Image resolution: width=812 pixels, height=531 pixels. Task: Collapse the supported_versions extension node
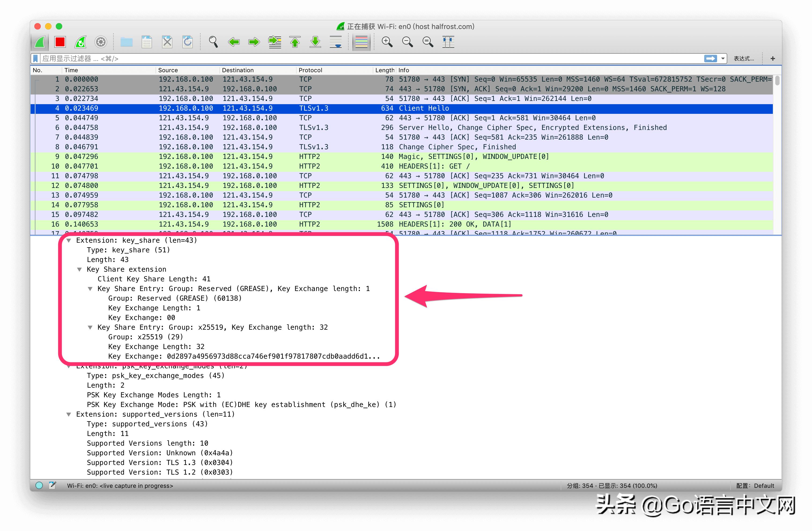click(x=69, y=414)
